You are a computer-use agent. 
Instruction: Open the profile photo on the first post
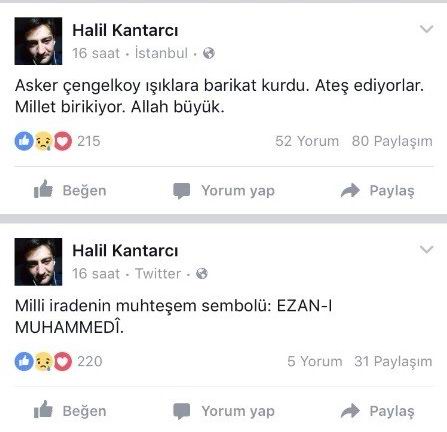(x=38, y=41)
